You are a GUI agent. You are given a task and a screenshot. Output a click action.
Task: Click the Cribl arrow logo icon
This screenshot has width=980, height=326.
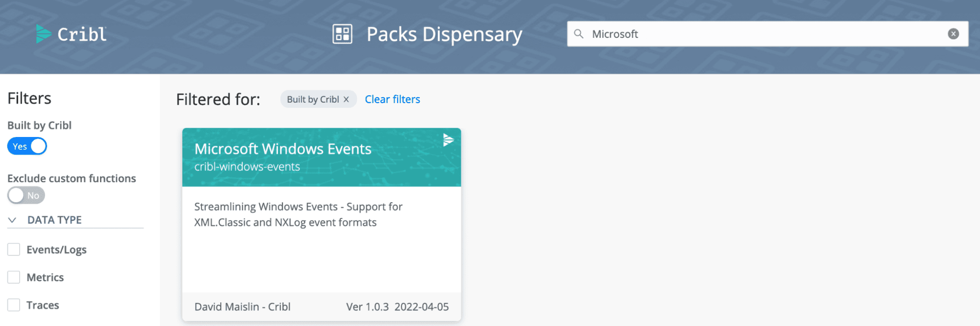(x=43, y=34)
